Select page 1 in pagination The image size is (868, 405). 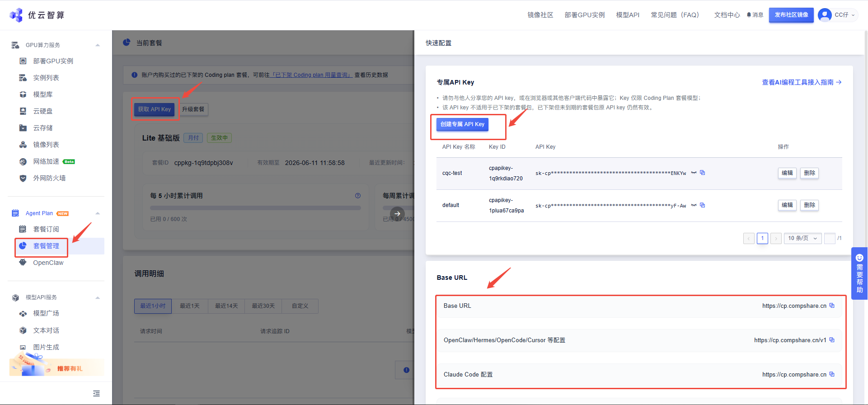pos(762,238)
